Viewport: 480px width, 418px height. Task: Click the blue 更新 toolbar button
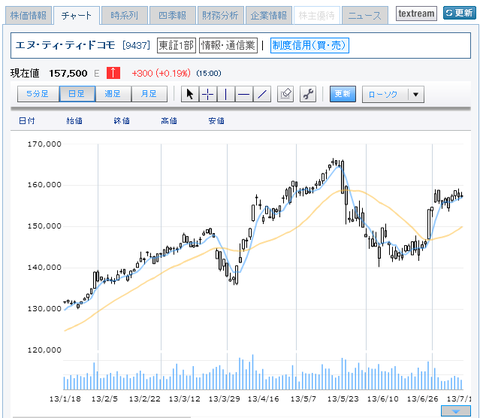coord(343,94)
